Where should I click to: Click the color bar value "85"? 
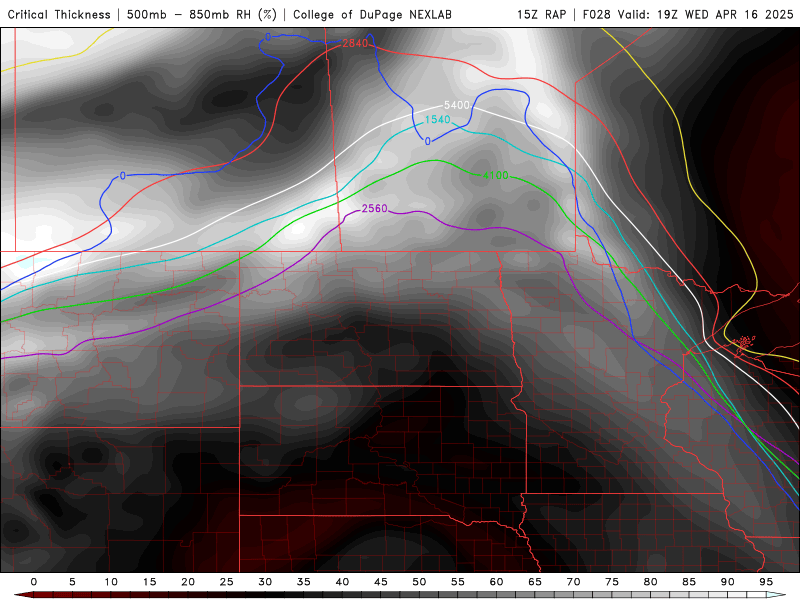click(689, 582)
